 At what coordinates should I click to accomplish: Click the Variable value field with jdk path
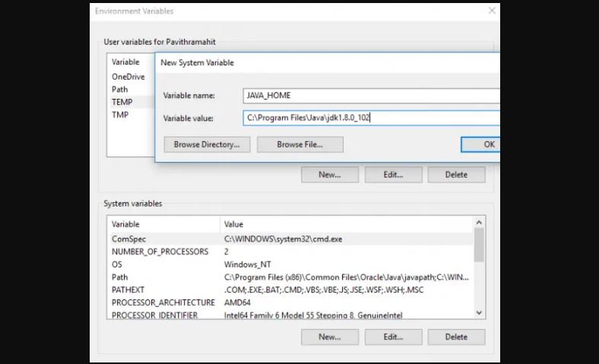pyautogui.click(x=371, y=118)
